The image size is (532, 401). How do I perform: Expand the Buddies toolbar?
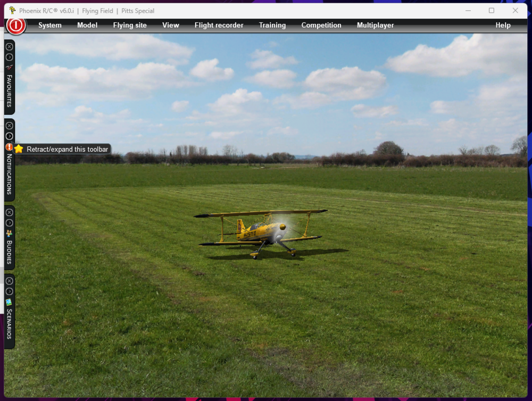(9, 223)
